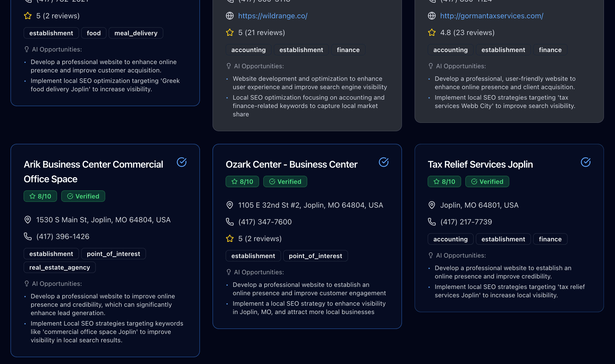The height and width of the screenshot is (364, 615).
Task: Click the lightbulb icon in Ozark Center AI Opportunities
Action: (x=229, y=272)
